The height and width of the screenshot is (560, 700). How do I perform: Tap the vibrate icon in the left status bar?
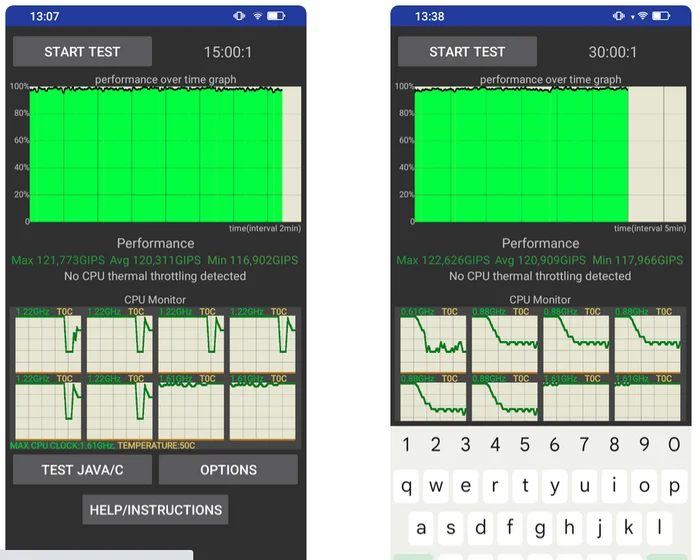[x=239, y=16]
